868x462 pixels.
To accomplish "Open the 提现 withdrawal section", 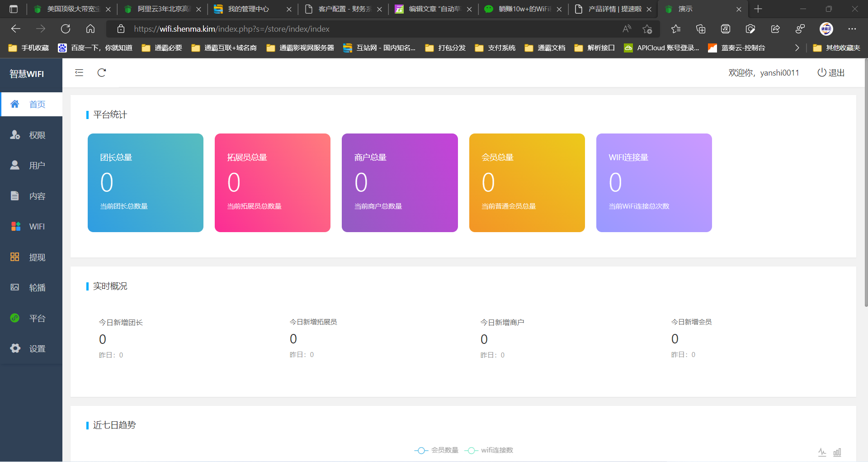I will point(31,257).
